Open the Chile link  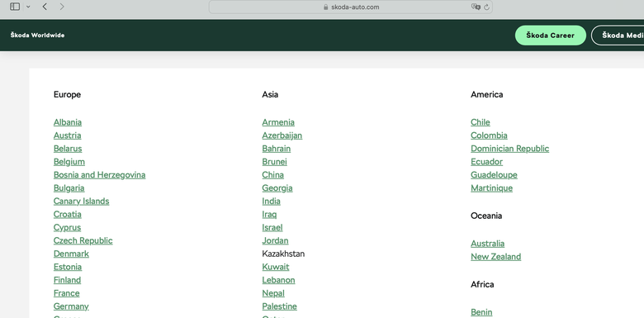pyautogui.click(x=481, y=122)
